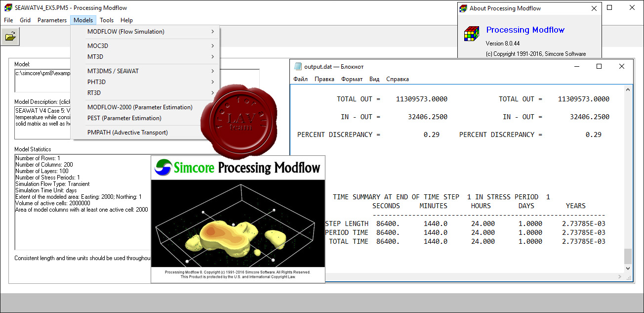Click the Simcore Processing Modflow splash image

238,219
